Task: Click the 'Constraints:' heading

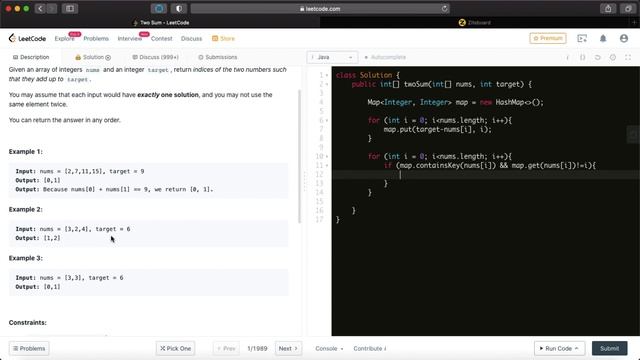Action: (x=28, y=322)
